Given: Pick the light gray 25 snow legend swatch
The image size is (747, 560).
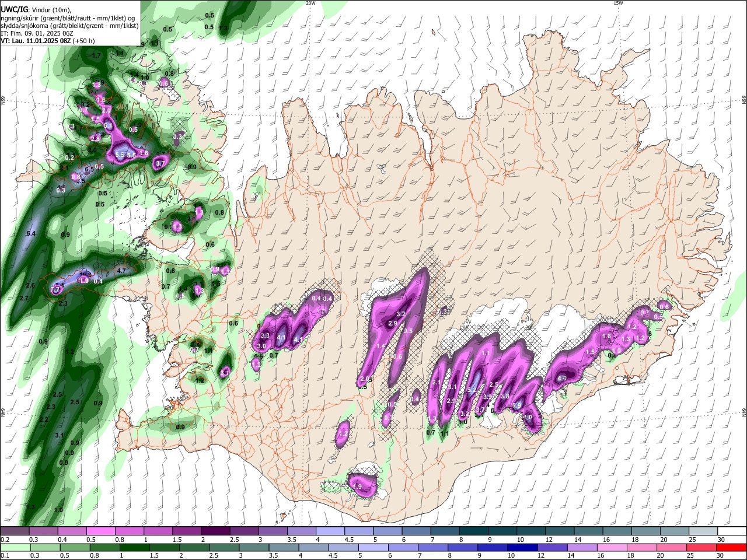Looking at the screenshot, I should coord(703,531).
